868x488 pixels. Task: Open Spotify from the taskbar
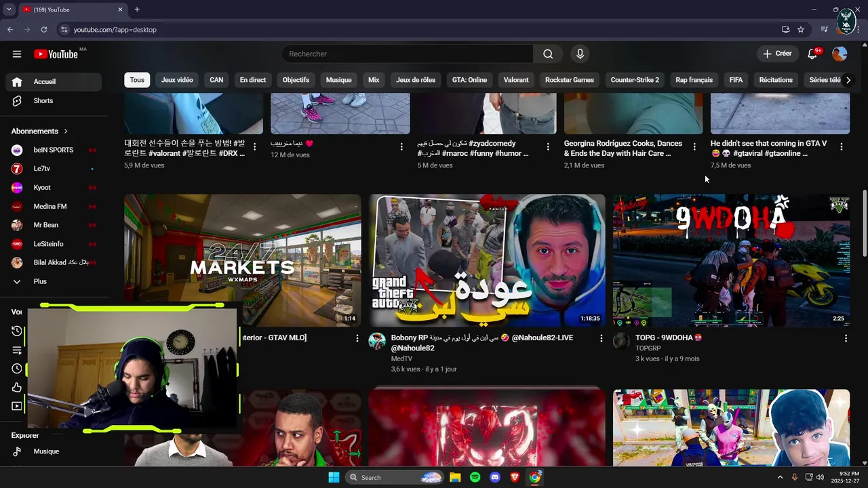475,477
